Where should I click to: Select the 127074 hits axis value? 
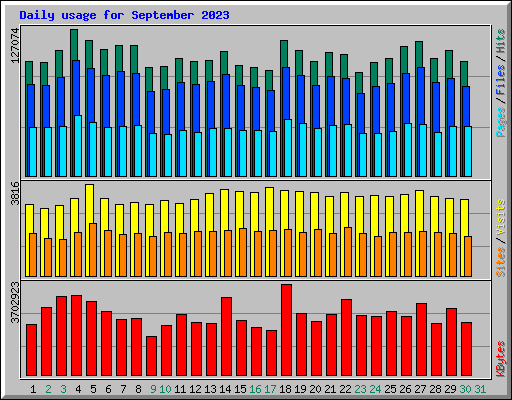point(15,45)
